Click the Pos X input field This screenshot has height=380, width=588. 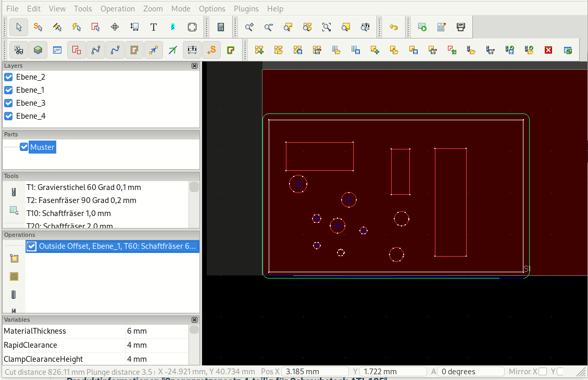pyautogui.click(x=316, y=371)
